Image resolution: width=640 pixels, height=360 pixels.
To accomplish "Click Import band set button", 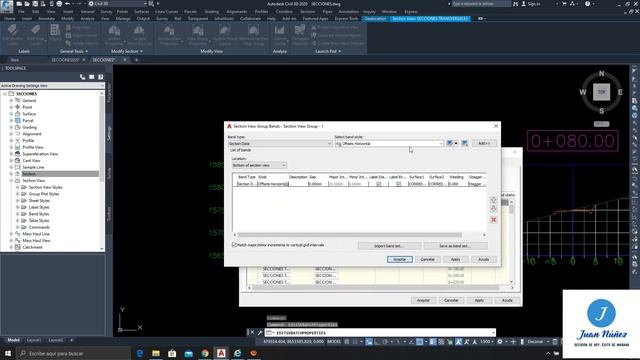I will (x=389, y=246).
